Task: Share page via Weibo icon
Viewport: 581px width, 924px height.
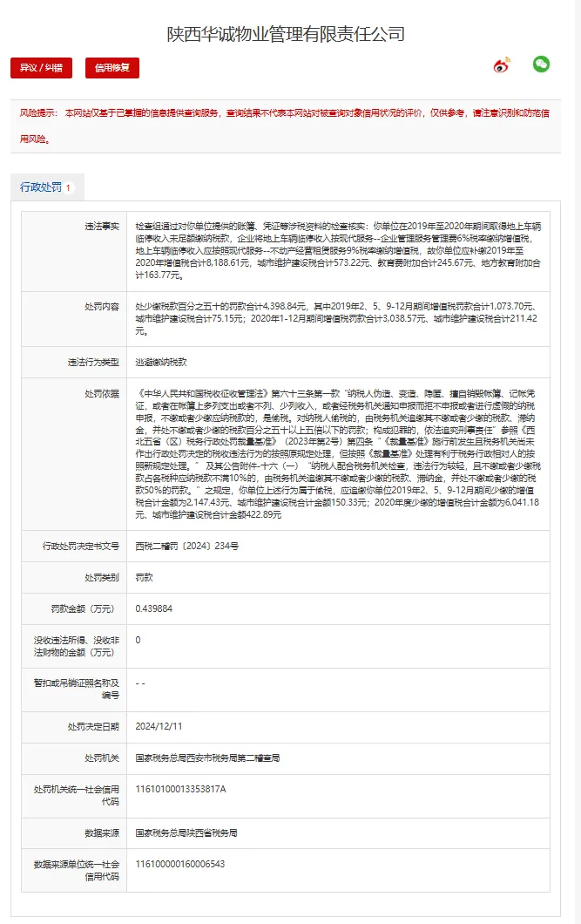Action: coord(502,65)
